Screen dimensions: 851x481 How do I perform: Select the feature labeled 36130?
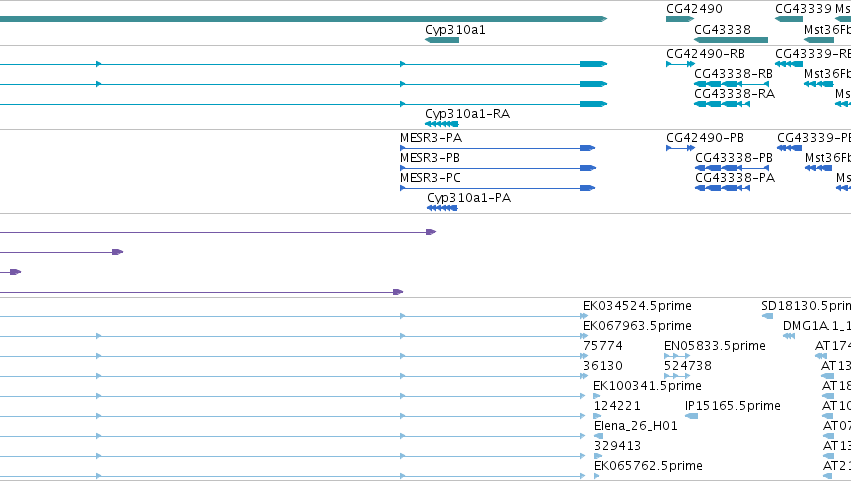click(x=602, y=366)
